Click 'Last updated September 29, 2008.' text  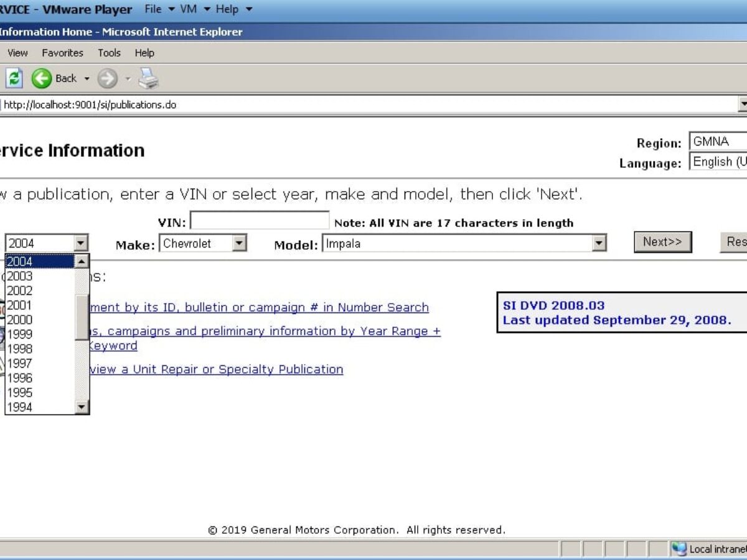tap(617, 320)
